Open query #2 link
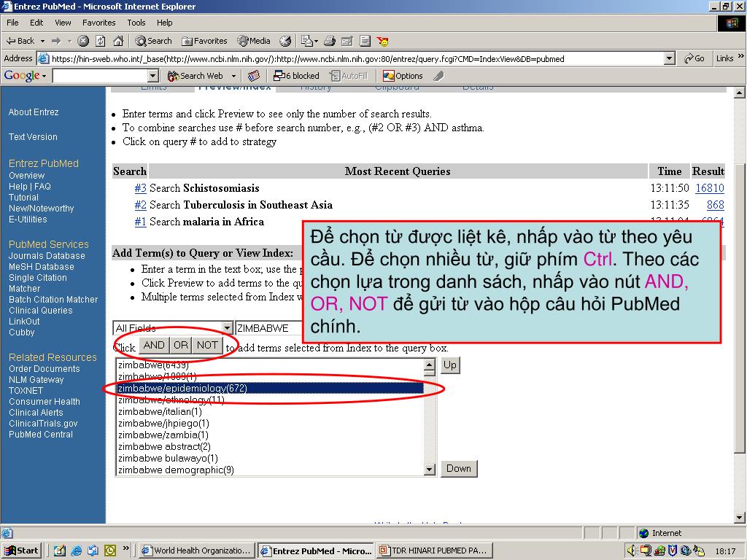 140,205
